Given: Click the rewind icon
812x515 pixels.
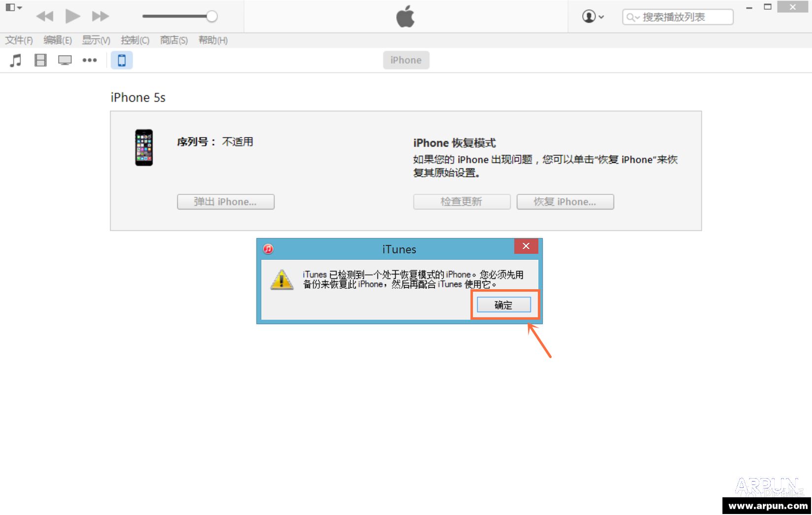Looking at the screenshot, I should (x=45, y=16).
